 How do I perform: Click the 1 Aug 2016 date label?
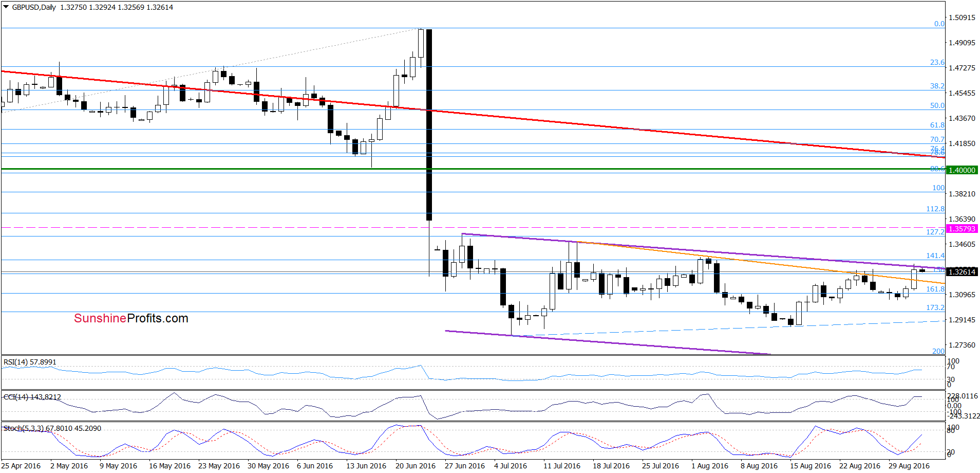[710, 466]
